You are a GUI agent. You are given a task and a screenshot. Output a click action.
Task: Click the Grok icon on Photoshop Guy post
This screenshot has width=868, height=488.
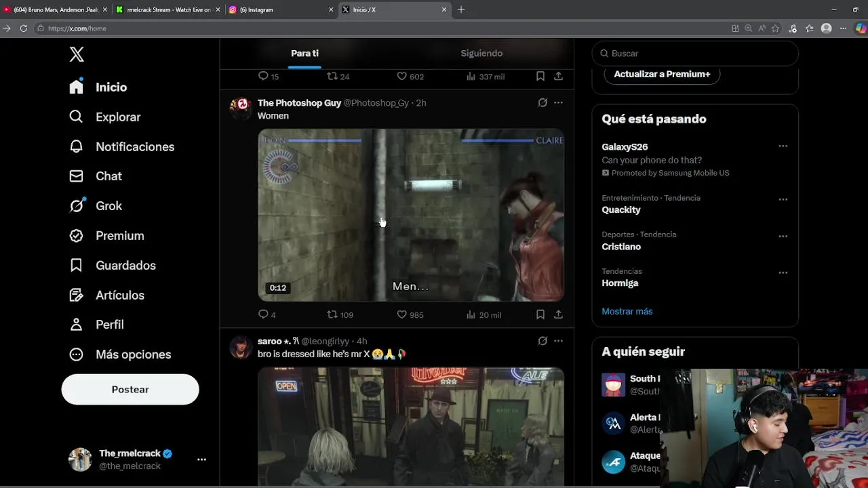pyautogui.click(x=542, y=103)
